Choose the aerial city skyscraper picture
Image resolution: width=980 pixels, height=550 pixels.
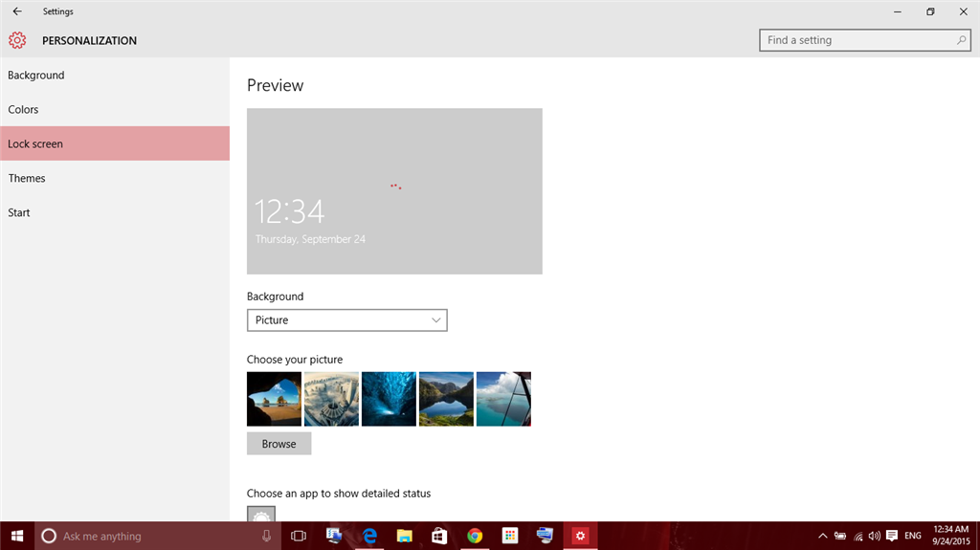pyautogui.click(x=331, y=399)
